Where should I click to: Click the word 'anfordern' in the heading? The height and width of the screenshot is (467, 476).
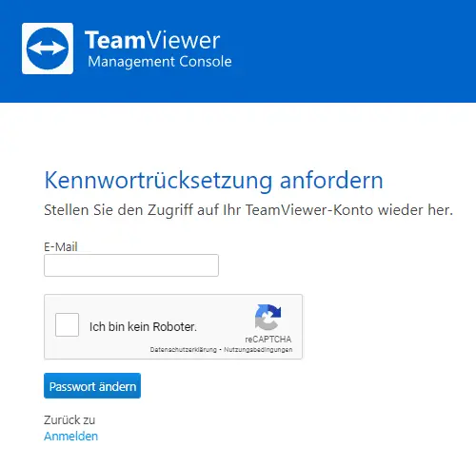331,181
